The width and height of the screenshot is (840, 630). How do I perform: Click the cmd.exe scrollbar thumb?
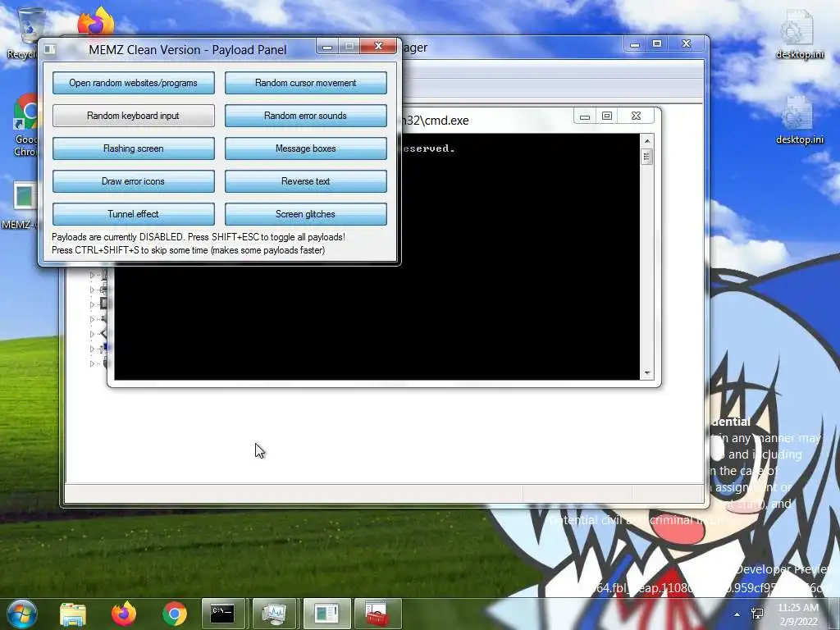click(x=647, y=157)
